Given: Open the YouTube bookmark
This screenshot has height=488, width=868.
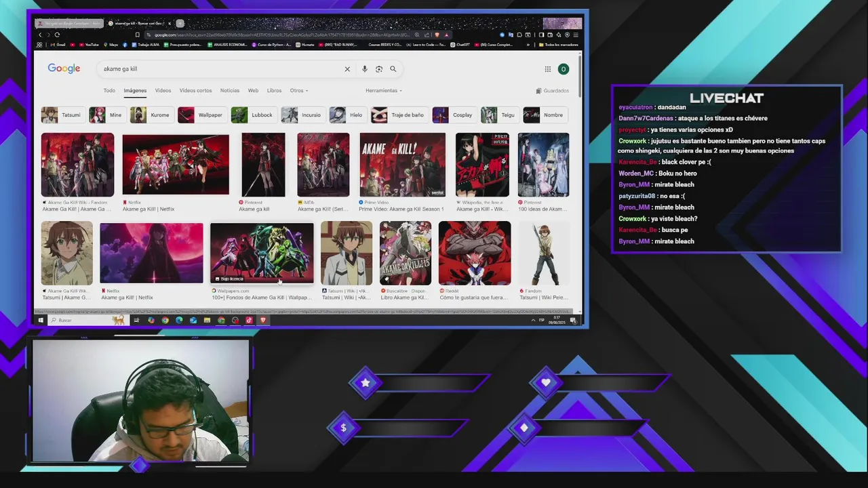Looking at the screenshot, I should (x=89, y=45).
